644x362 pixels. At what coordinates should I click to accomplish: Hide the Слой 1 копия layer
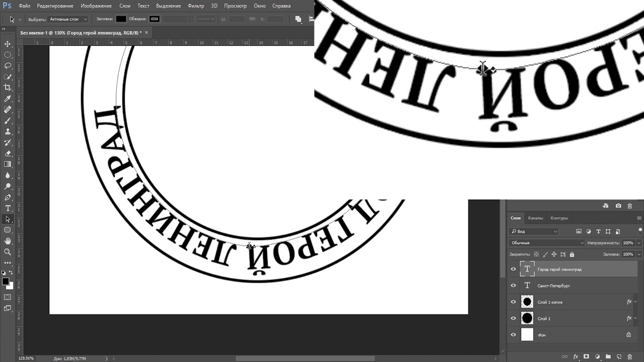(x=513, y=302)
